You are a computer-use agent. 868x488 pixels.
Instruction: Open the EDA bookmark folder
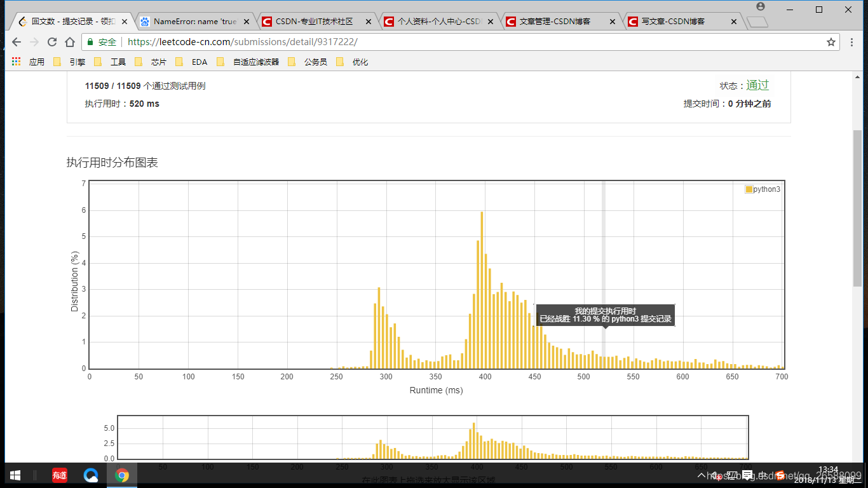(192, 62)
